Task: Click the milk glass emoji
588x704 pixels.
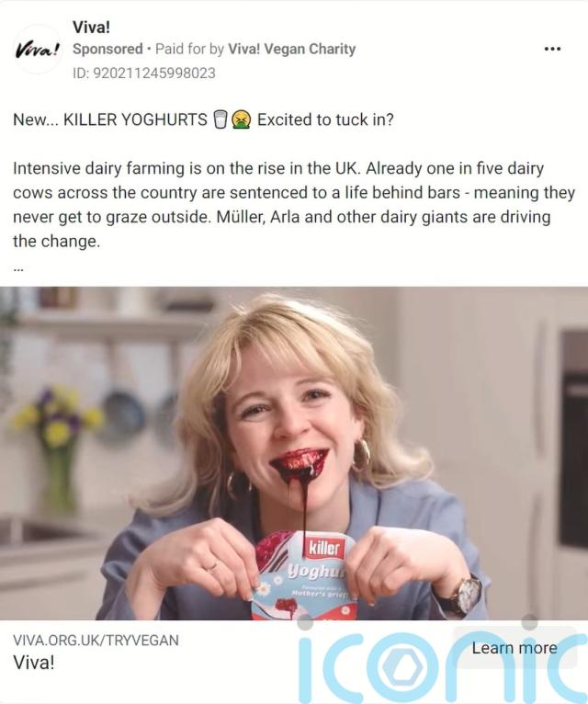Action: [220, 119]
